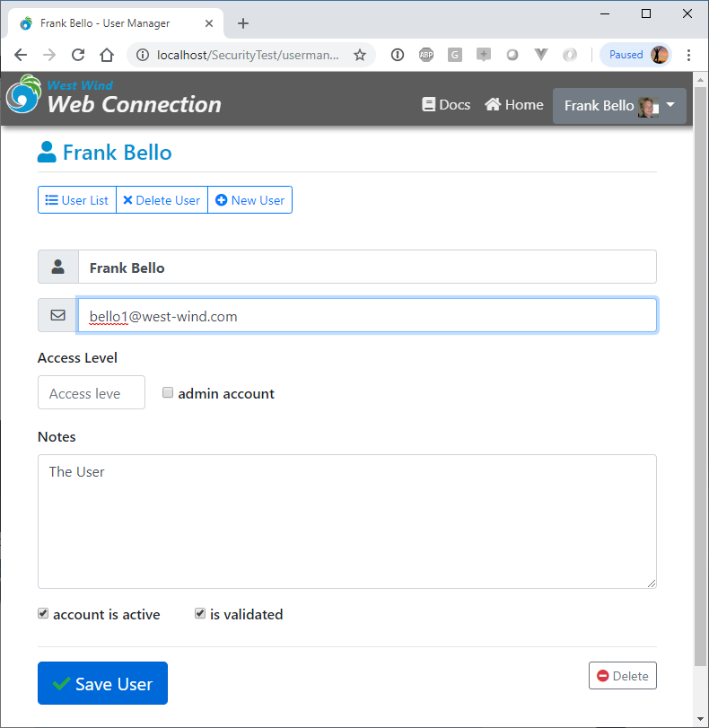Screen dimensions: 709x728
Task: Click into the Notes text area
Action: [347, 522]
